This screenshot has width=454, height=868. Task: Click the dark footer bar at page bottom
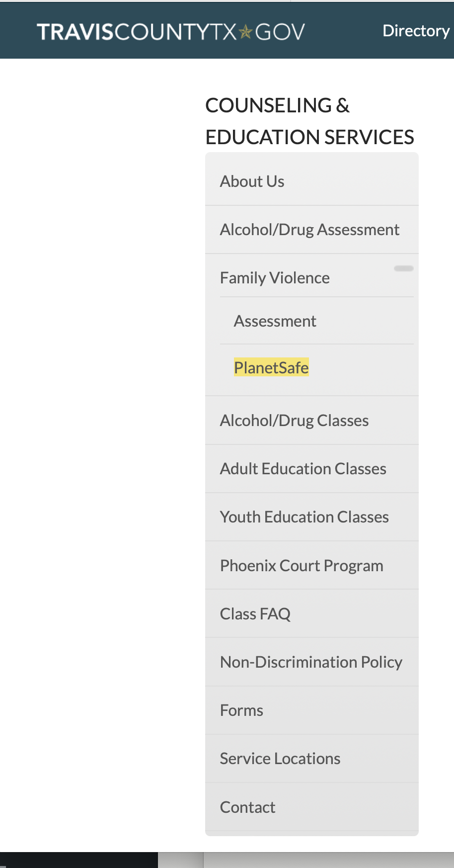[78, 861]
